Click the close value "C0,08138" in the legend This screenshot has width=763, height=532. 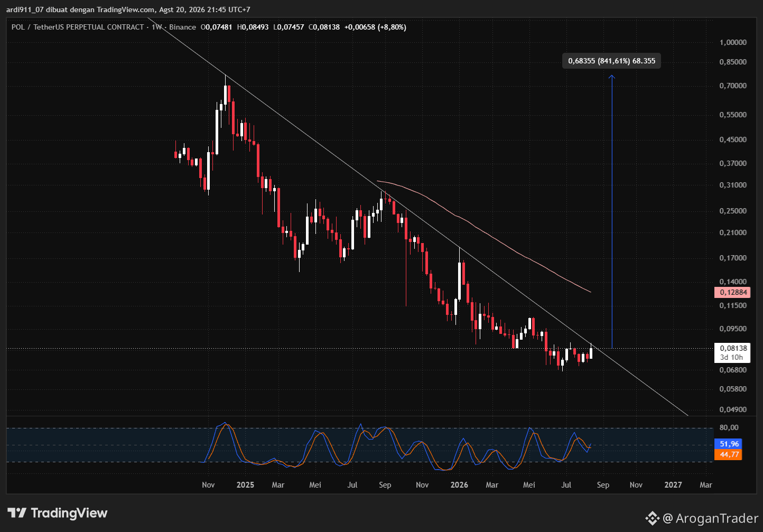click(x=324, y=27)
